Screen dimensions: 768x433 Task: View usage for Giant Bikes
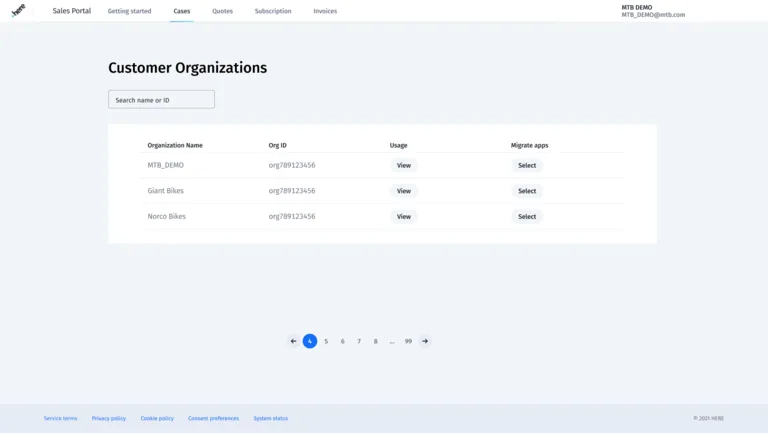coord(404,191)
